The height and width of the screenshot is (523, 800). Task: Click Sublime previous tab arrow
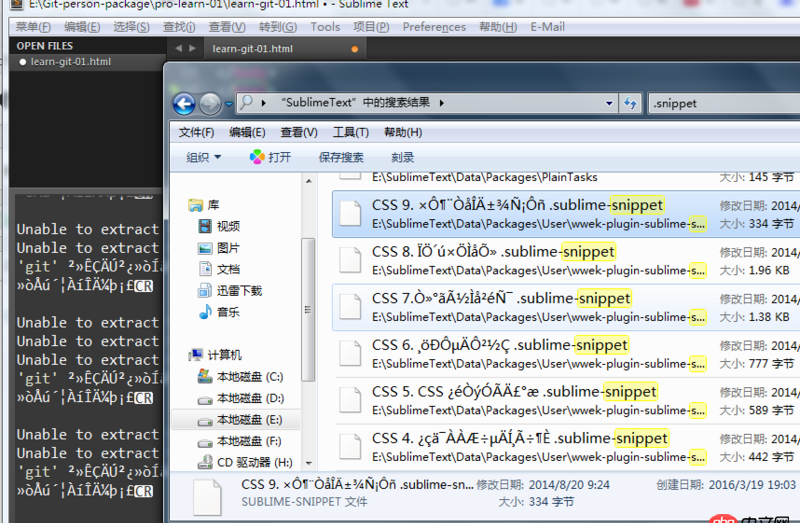point(178,48)
